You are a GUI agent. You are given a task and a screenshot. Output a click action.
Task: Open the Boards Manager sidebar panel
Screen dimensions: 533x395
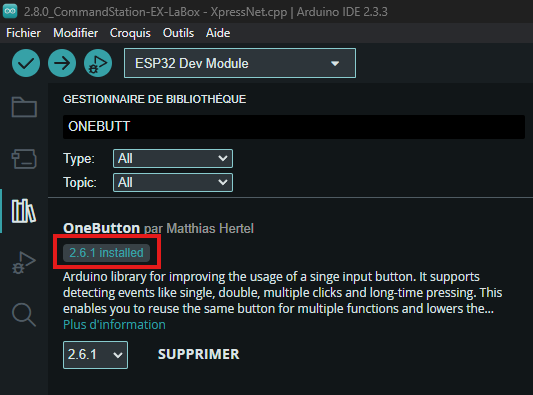tap(24, 158)
